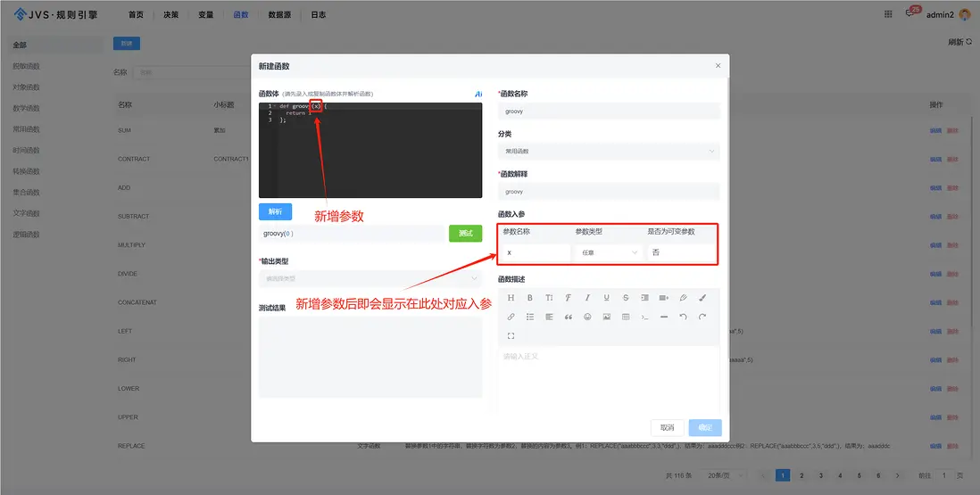Open the 参数类型 dropdown for parameter x
Viewport: 980px width, 495px height.
609,252
